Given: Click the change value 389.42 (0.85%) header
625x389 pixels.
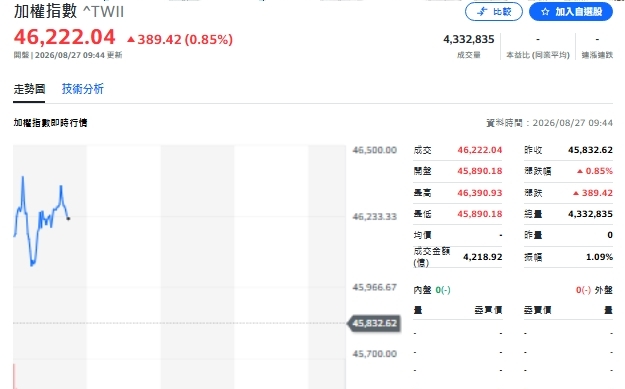Looking at the screenshot, I should click(x=180, y=39).
